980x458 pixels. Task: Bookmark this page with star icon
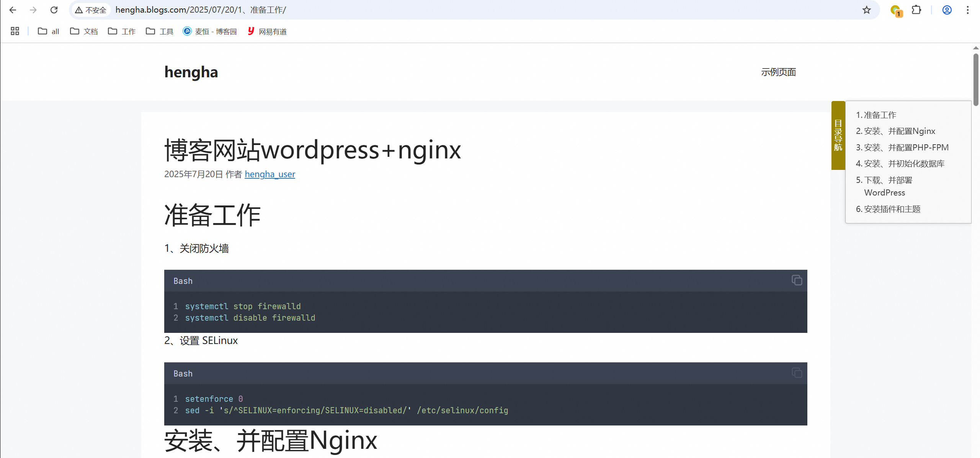point(867,10)
